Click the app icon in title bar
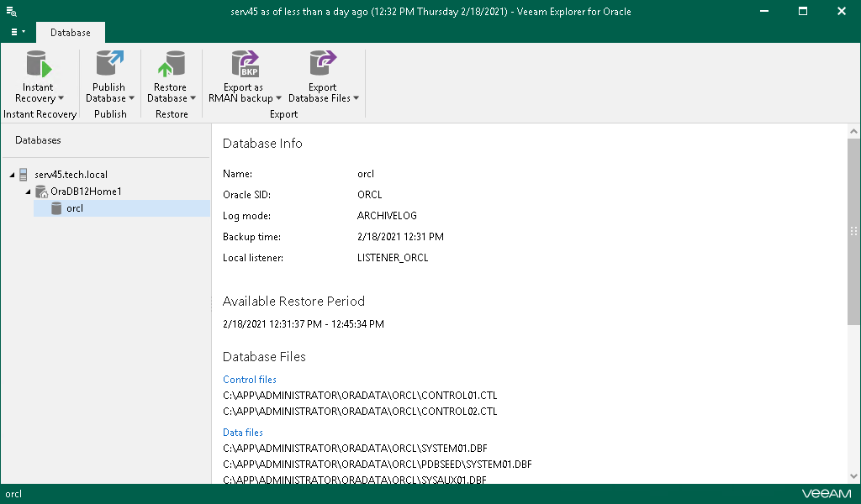The image size is (861, 504). [x=11, y=11]
